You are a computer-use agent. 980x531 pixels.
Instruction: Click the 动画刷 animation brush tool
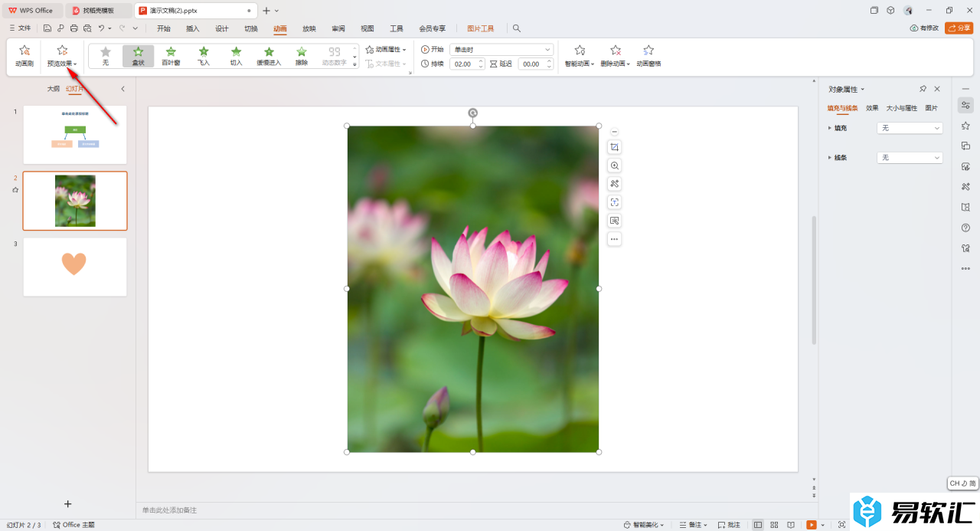(24, 56)
